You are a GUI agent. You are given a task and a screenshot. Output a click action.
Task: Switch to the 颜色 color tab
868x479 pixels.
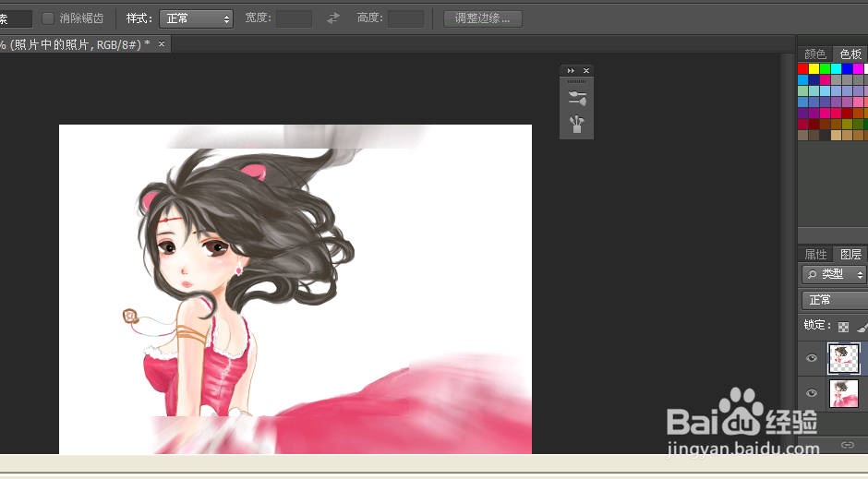(814, 54)
